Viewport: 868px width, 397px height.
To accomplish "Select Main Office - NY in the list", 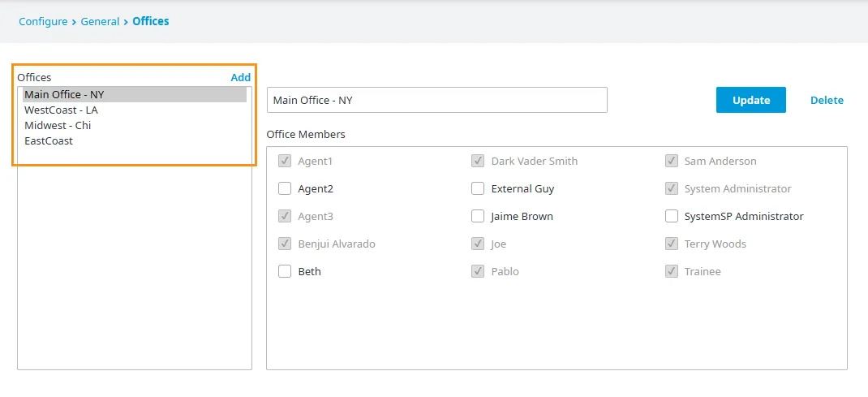I will coord(135,95).
